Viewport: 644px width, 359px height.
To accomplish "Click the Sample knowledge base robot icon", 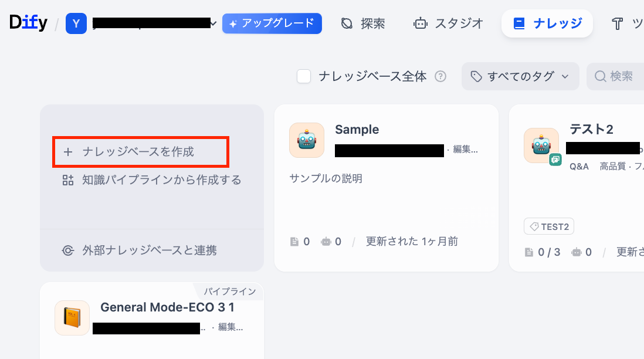I will 307,140.
